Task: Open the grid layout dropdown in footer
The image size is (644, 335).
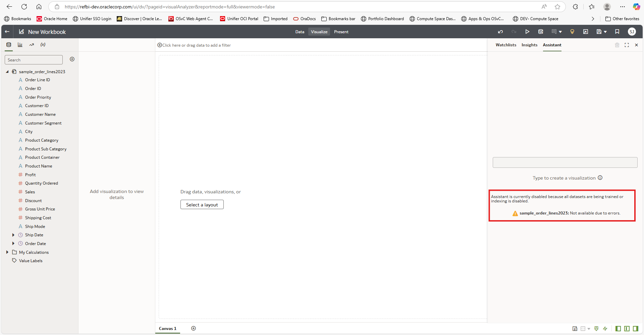Action: point(589,329)
